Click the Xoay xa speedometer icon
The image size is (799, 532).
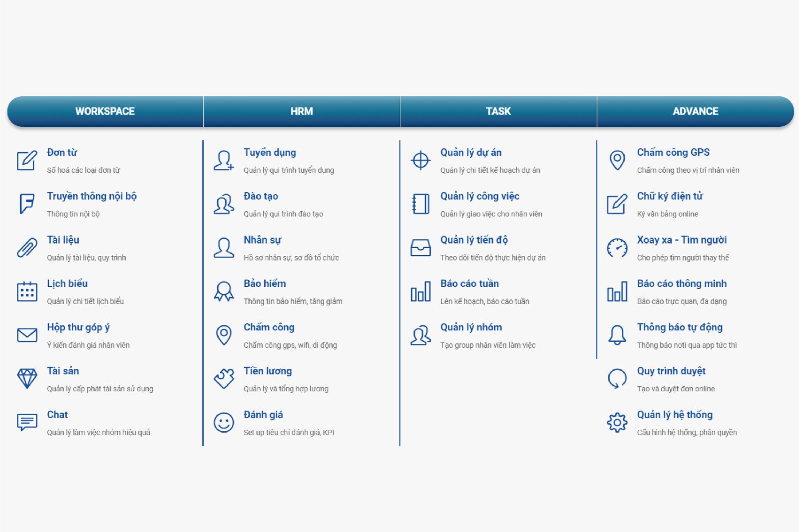[617, 248]
